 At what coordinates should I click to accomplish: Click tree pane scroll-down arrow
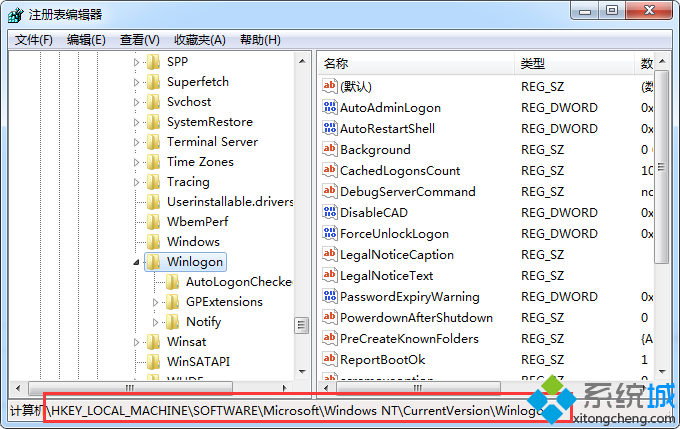[x=302, y=372]
